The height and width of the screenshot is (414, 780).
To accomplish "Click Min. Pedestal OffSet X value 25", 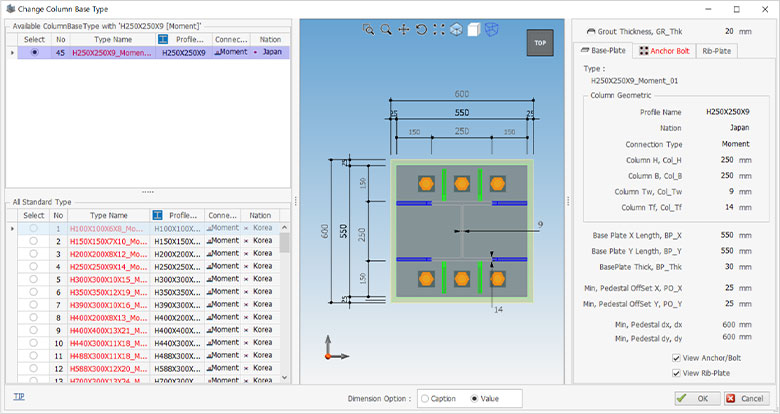I will pyautogui.click(x=729, y=288).
